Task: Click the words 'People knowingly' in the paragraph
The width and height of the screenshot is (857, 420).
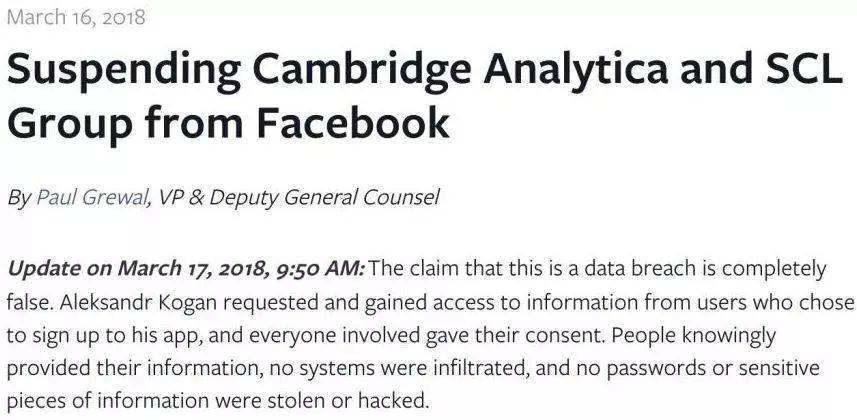Action: 694,335
